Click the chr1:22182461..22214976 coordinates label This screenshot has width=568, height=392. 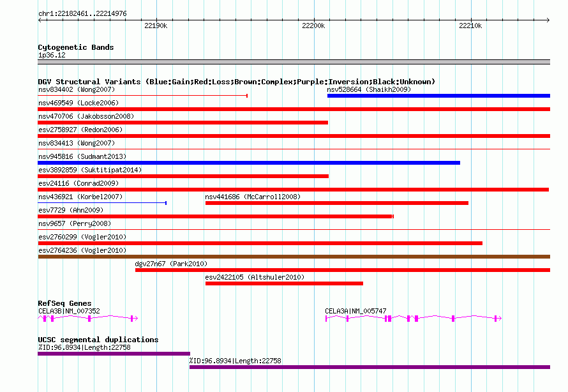[82, 14]
